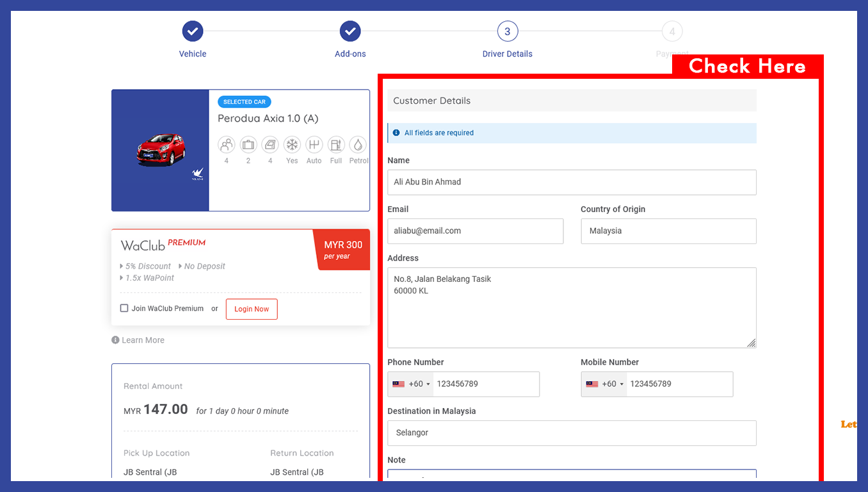
Task: Click the Malaysia flag in Mobile Number
Action: [592, 384]
